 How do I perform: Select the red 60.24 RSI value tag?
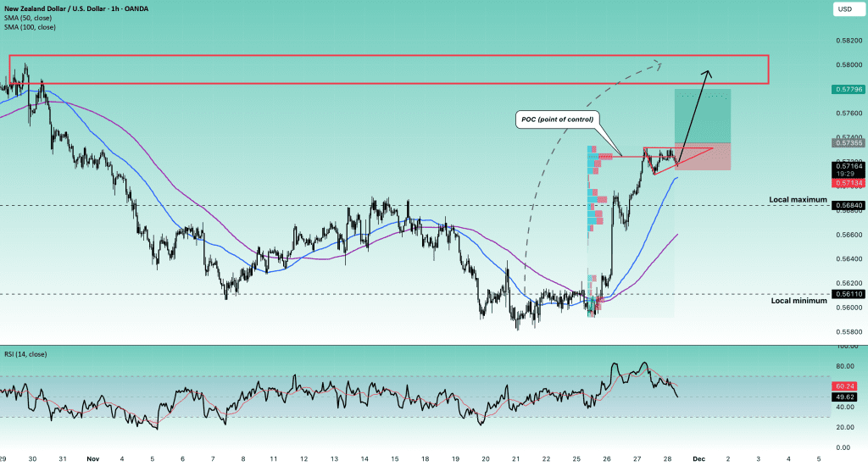point(844,386)
